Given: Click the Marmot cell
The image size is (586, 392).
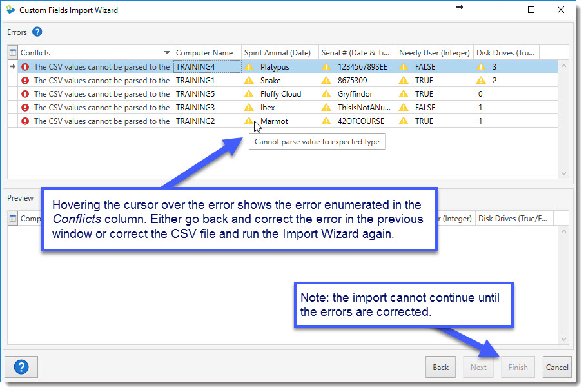Looking at the screenshot, I should [280, 121].
